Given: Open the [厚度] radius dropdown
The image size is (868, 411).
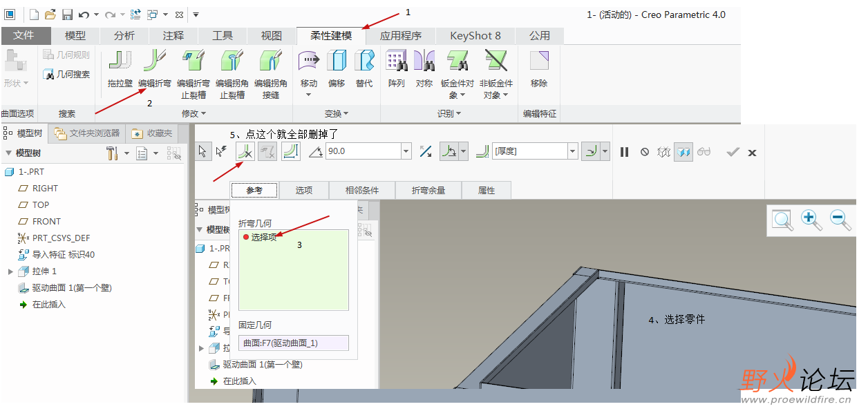Looking at the screenshot, I should point(572,151).
